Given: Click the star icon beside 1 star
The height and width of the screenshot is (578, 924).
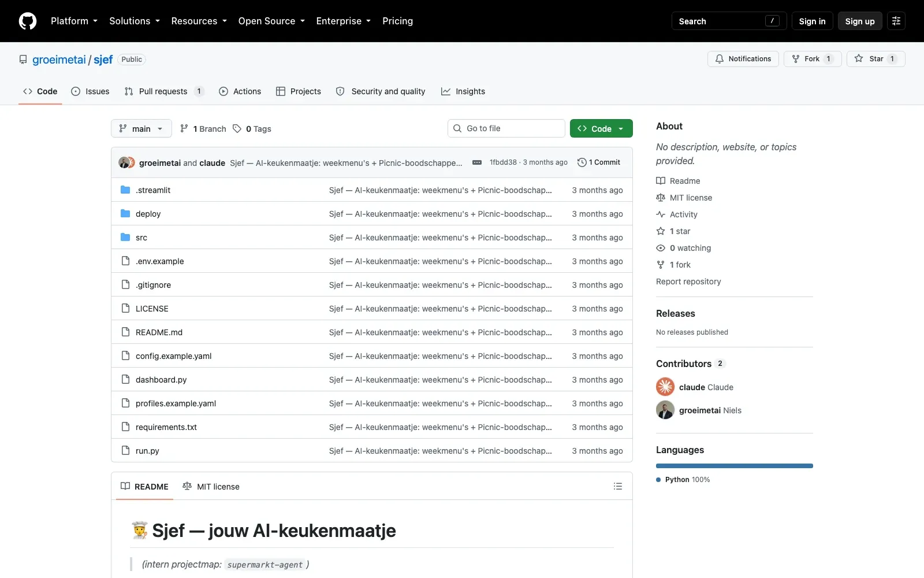Looking at the screenshot, I should 661,231.
